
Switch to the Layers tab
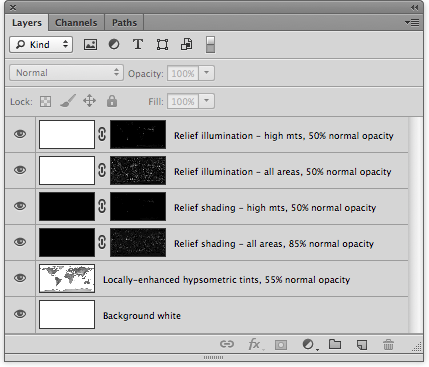click(x=27, y=23)
